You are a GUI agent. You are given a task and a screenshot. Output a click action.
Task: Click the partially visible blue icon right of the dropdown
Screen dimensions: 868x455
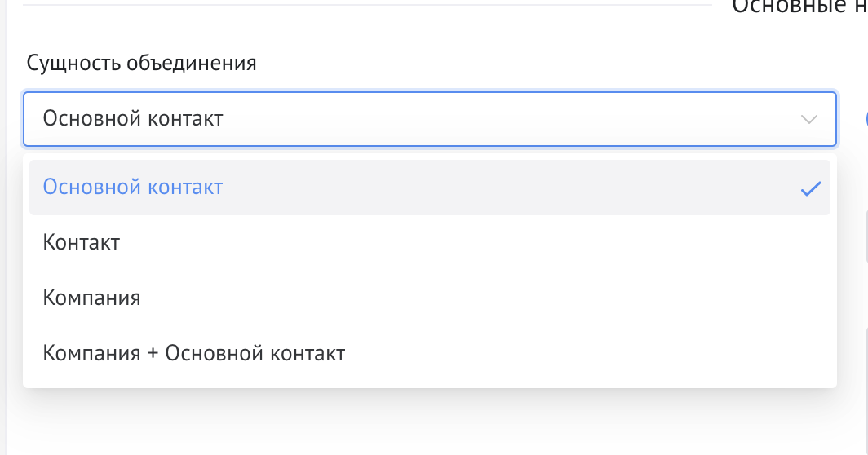pos(866,119)
